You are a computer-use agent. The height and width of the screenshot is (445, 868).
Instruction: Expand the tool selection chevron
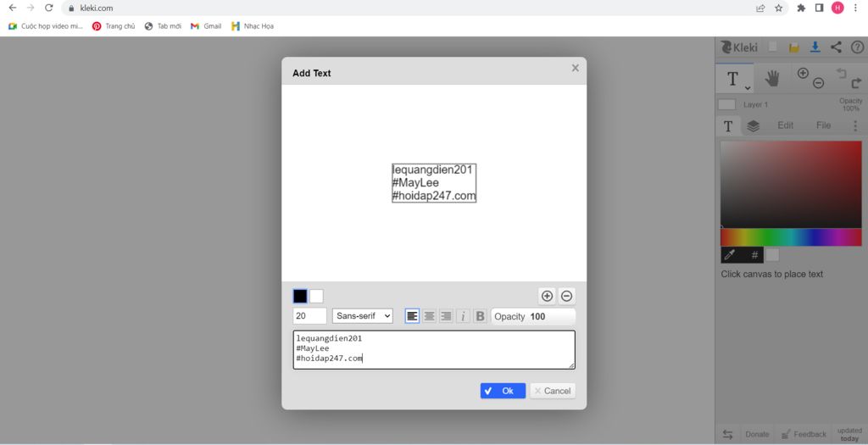coord(748,87)
